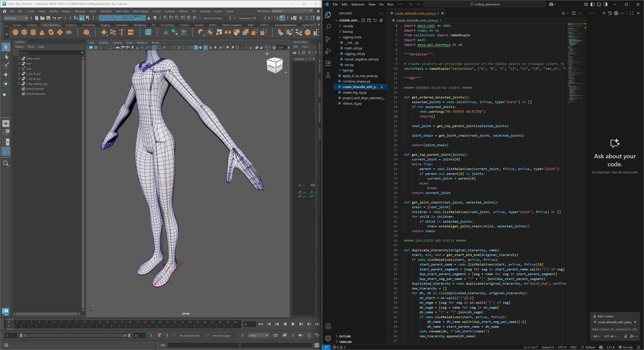Open the viewport Shading menu

pos(103,43)
